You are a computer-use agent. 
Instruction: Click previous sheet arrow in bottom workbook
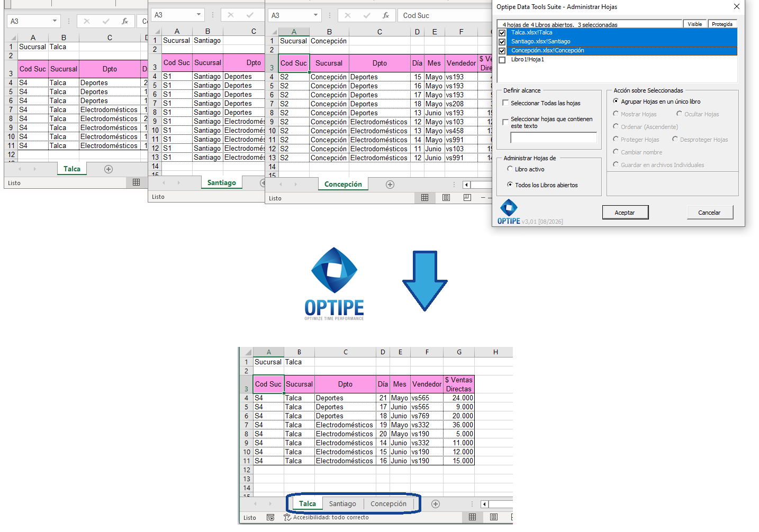pyautogui.click(x=255, y=504)
